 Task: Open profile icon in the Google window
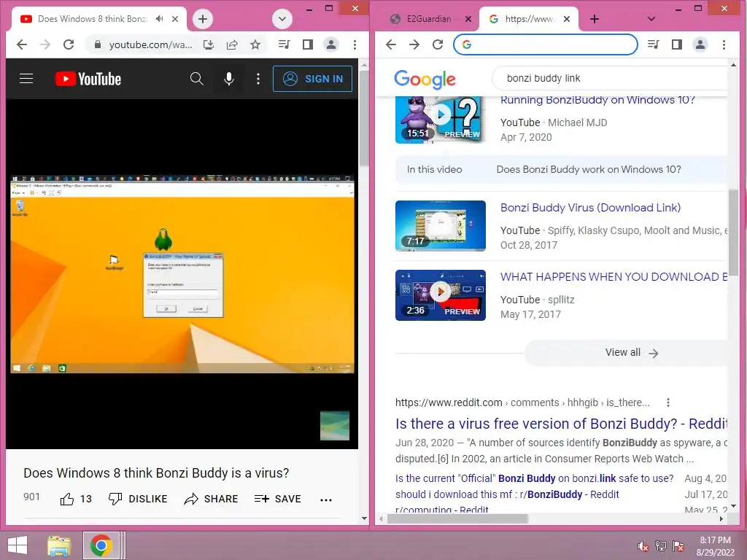point(700,44)
